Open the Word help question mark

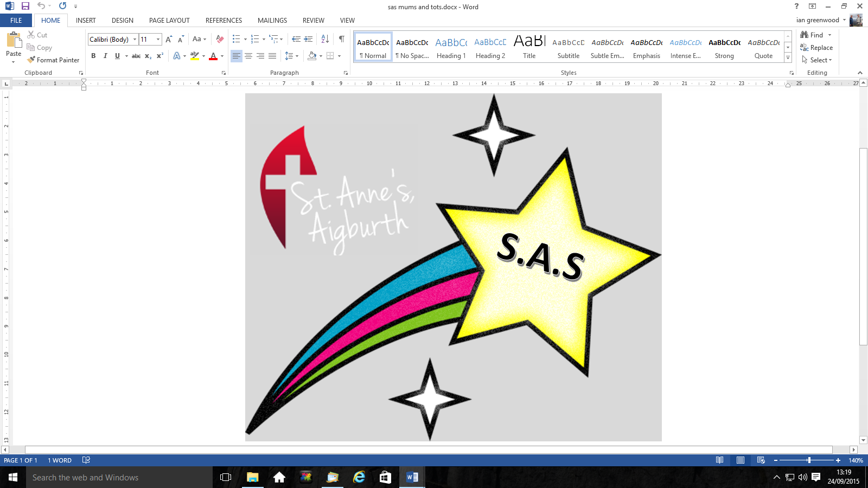(x=796, y=6)
